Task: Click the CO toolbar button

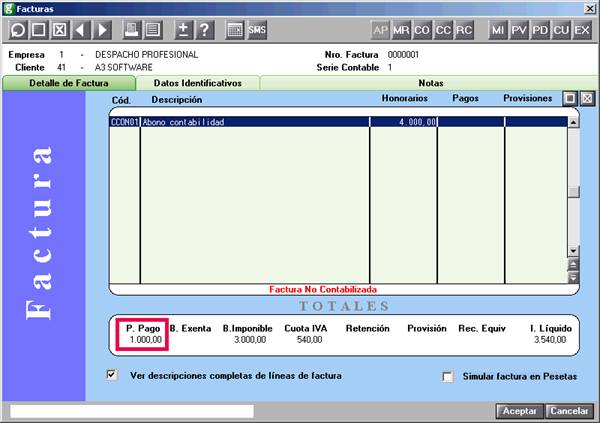Action: (x=422, y=30)
